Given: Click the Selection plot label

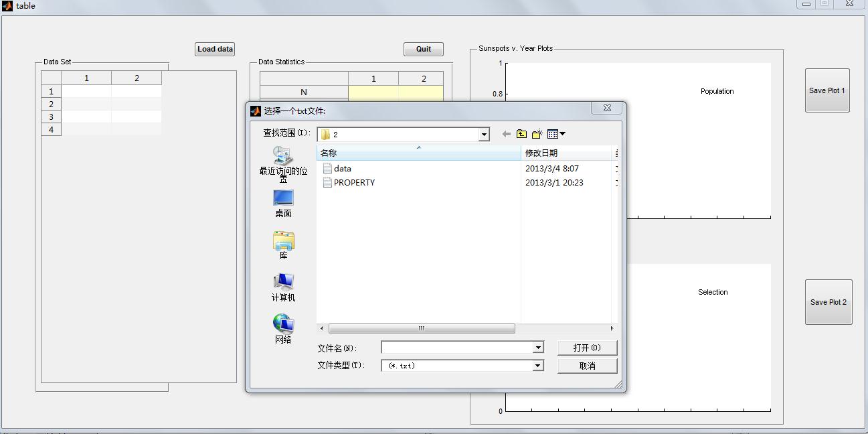Looking at the screenshot, I should click(x=713, y=292).
